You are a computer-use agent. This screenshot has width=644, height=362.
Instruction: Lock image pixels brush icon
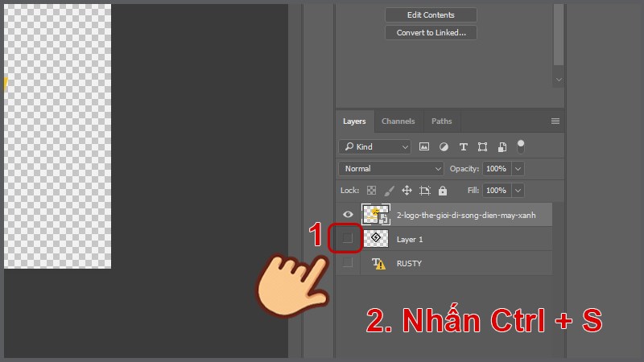[x=389, y=191]
